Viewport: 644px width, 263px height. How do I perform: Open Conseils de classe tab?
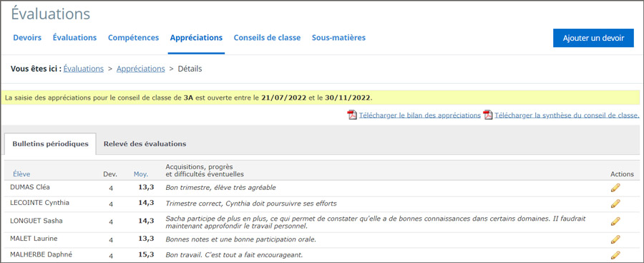click(267, 38)
